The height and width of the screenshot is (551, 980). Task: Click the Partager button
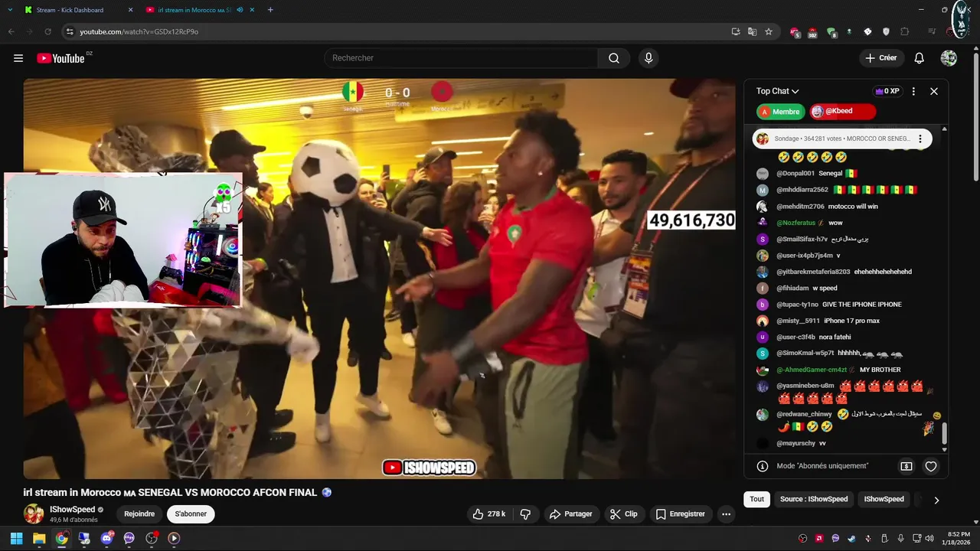(x=570, y=514)
